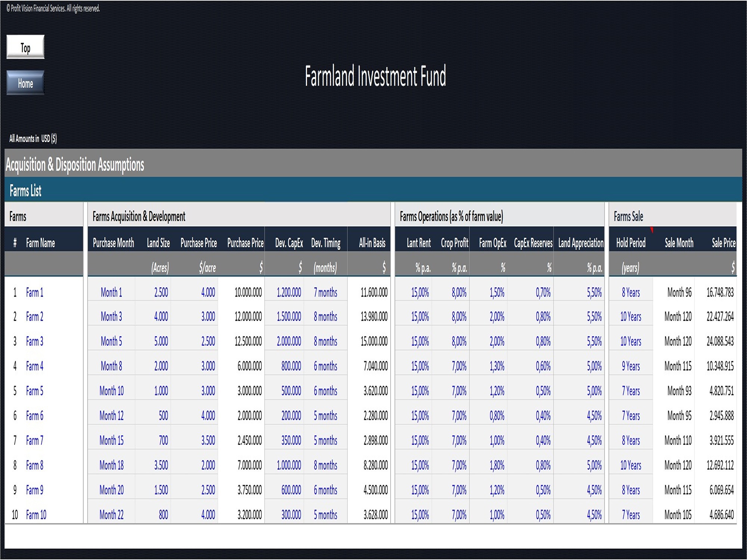Select Farm 1 sale price 16.748.783
The width and height of the screenshot is (747, 560).
[x=720, y=292]
